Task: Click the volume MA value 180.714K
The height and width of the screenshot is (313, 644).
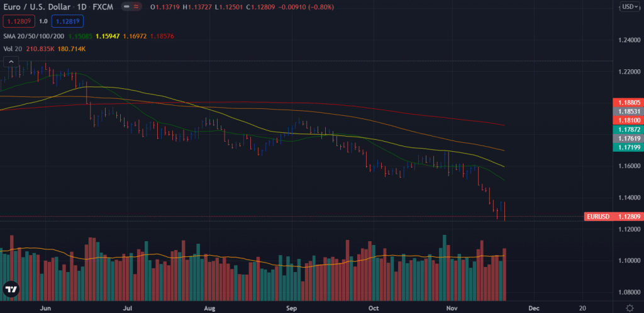Action: tap(72, 49)
